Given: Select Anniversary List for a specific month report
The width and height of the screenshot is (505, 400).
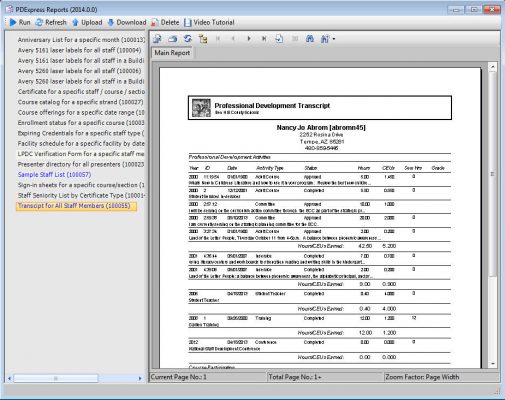Looking at the screenshot, I should coord(81,40).
